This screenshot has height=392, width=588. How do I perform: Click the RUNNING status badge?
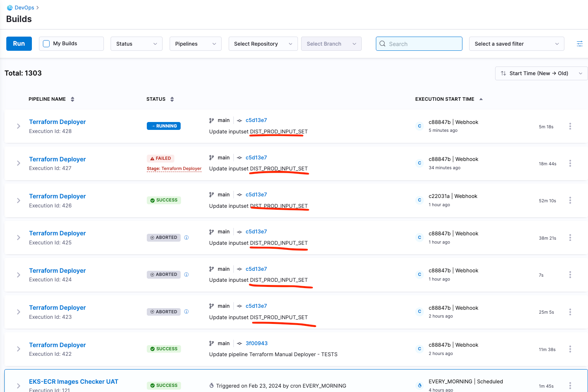(164, 126)
